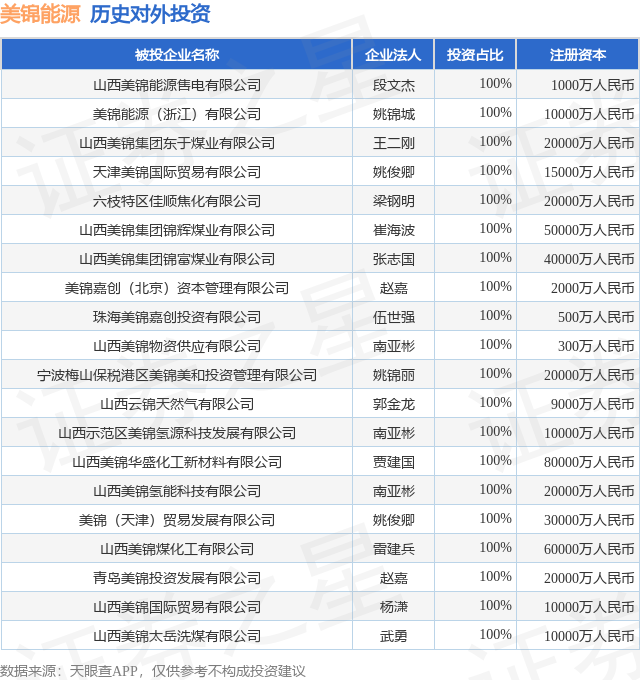Viewport: 640px width, 680px height.
Task: Click the 历史对外投资 heading
Action: click(150, 14)
